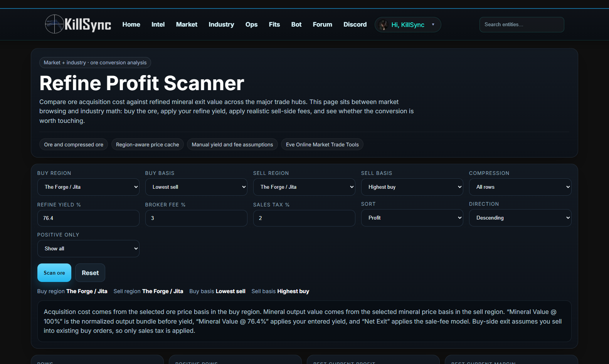This screenshot has width=609, height=364.
Task: Open the Sell Basis dropdown
Action: click(x=412, y=187)
